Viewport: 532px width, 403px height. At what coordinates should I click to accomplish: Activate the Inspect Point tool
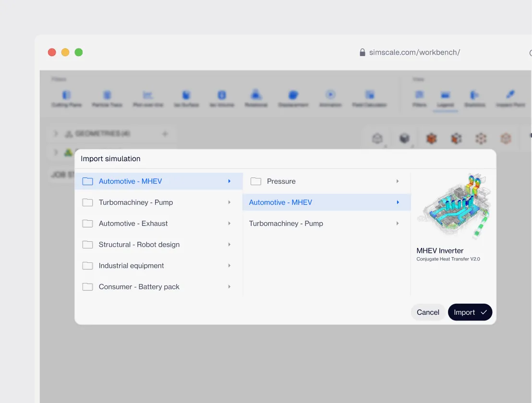coord(510,98)
